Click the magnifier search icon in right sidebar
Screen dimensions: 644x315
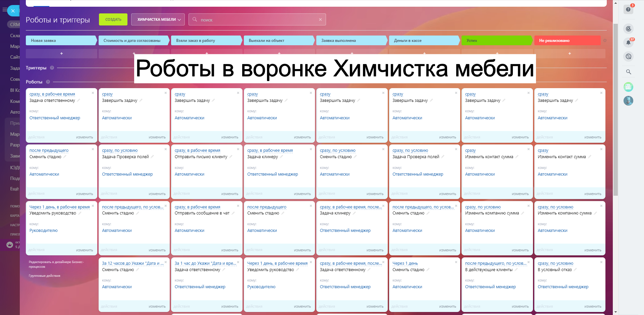(x=628, y=72)
